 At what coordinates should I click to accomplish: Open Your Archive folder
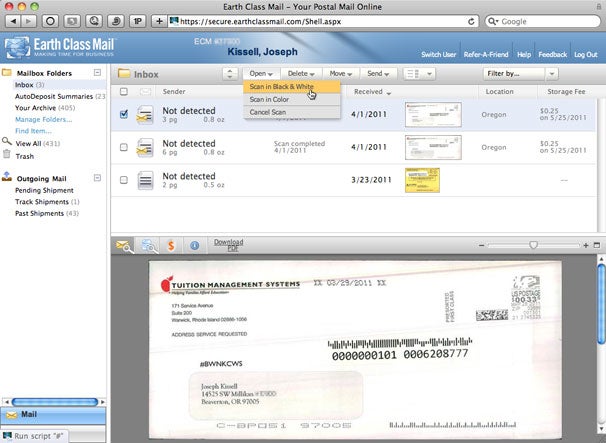(x=45, y=108)
